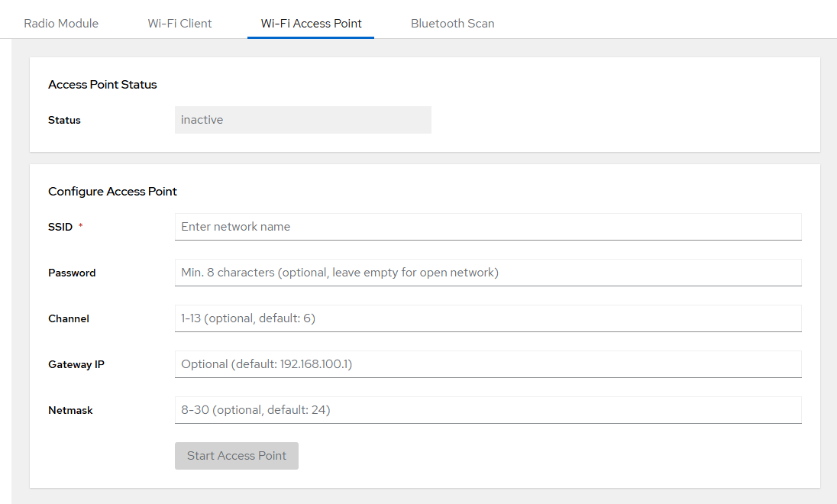Click the Status label text
Image resolution: width=837 pixels, height=504 pixels.
point(64,120)
